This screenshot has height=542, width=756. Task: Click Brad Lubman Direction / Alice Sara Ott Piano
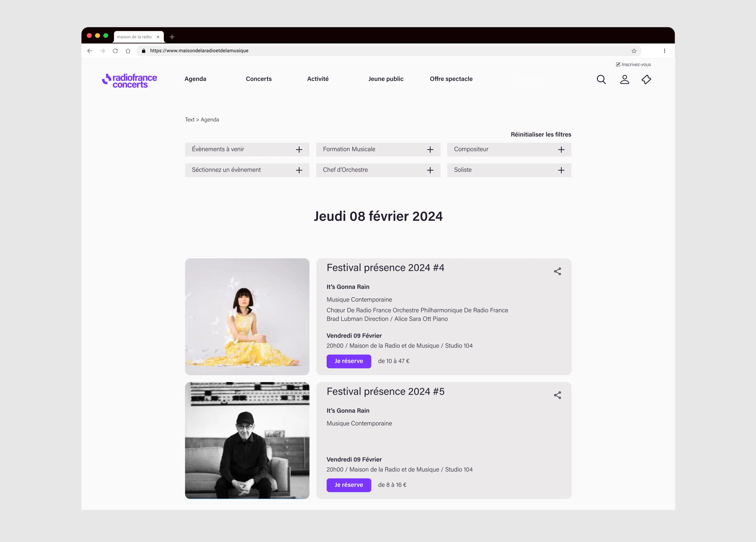(387, 319)
